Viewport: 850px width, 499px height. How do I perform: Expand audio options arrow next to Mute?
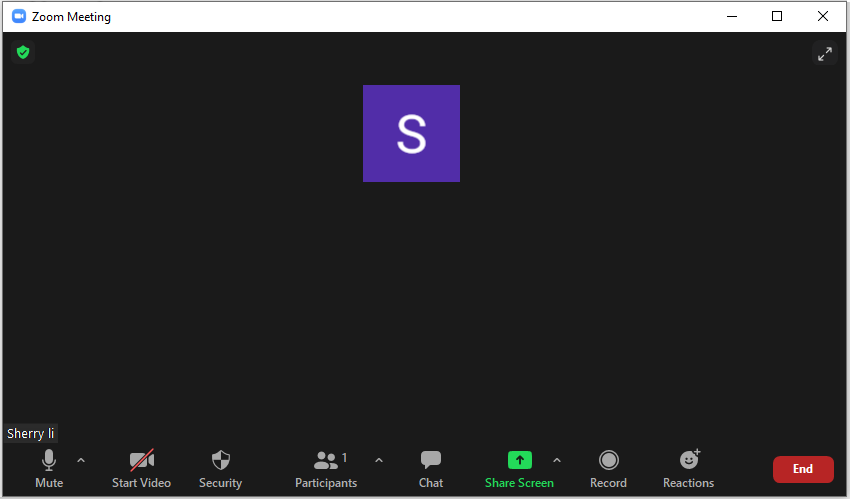81,461
